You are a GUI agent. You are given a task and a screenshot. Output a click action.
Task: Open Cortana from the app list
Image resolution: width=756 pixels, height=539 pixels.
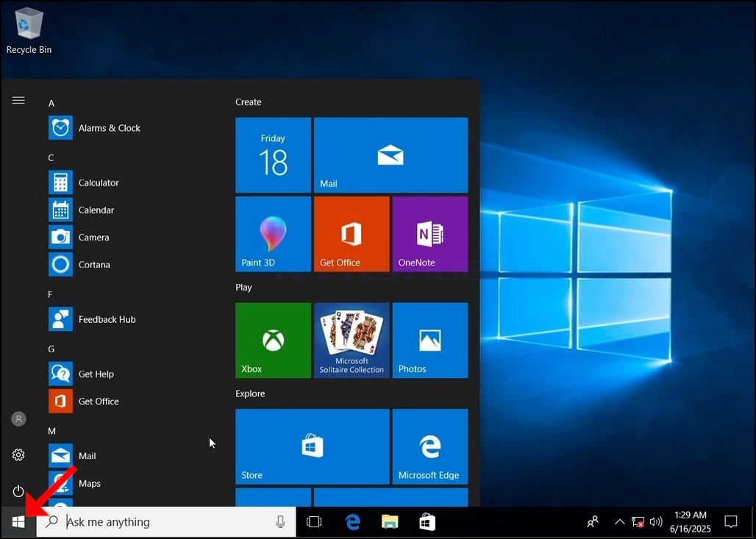tap(79, 265)
